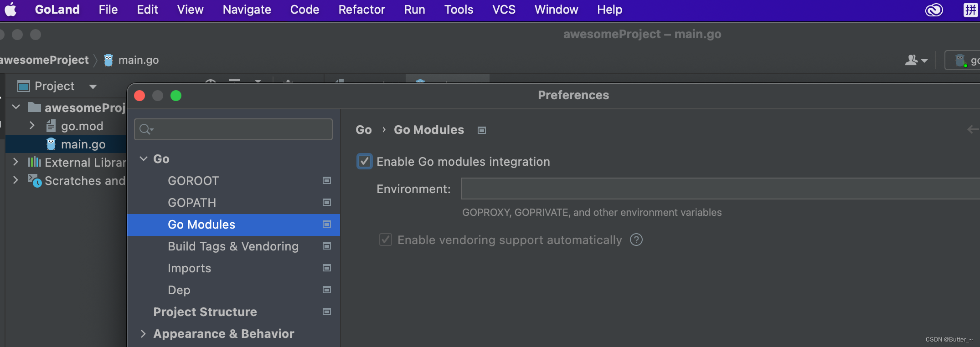Image resolution: width=980 pixels, height=347 pixels.
Task: Select Scratches and Consoles item
Action: coord(85,181)
